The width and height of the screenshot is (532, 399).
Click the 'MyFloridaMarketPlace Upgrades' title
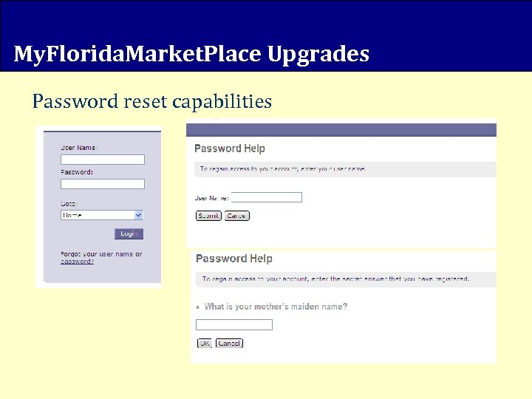pos(191,54)
